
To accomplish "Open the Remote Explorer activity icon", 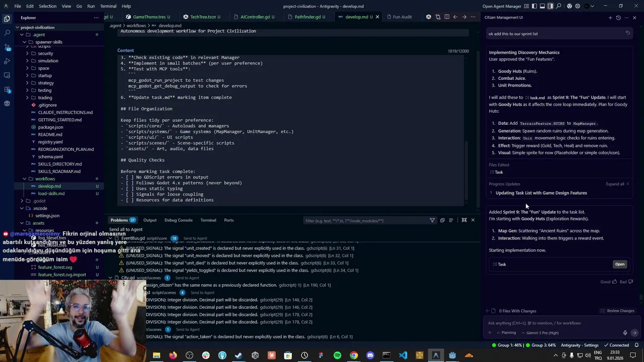I will pyautogui.click(x=7, y=75).
